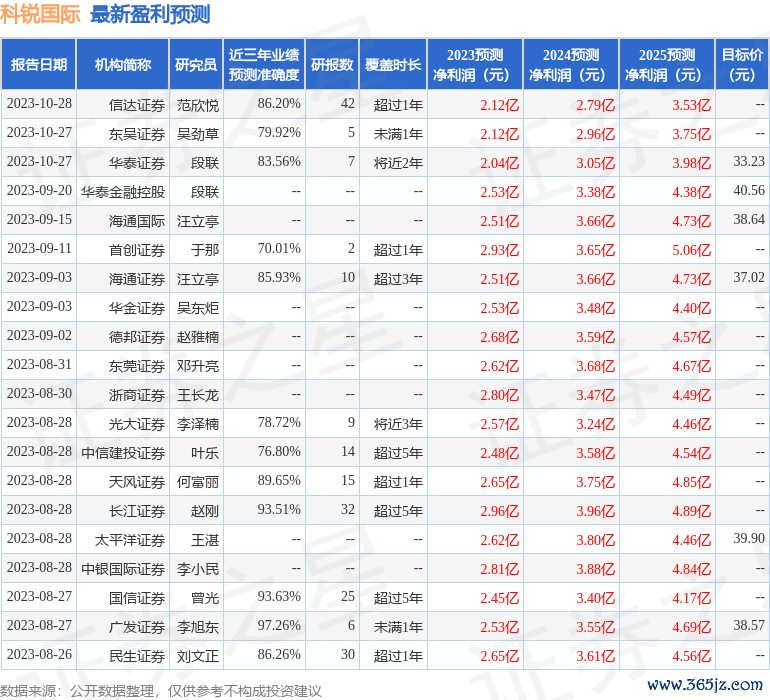The width and height of the screenshot is (770, 700).
Task: Click accuracy value 86.20%
Action: [279, 104]
